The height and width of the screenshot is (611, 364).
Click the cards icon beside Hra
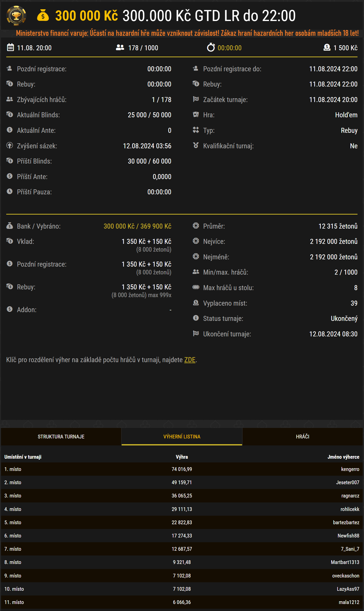point(196,115)
